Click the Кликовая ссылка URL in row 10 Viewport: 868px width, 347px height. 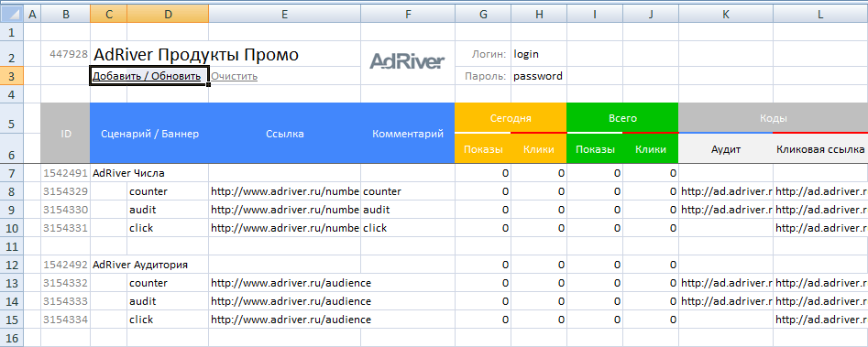coord(820,228)
